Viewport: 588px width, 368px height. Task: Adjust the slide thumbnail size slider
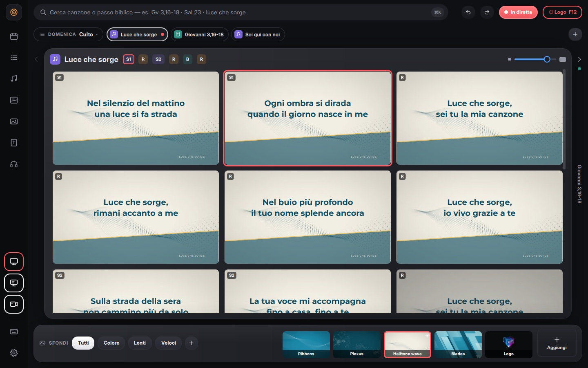[x=535, y=59]
